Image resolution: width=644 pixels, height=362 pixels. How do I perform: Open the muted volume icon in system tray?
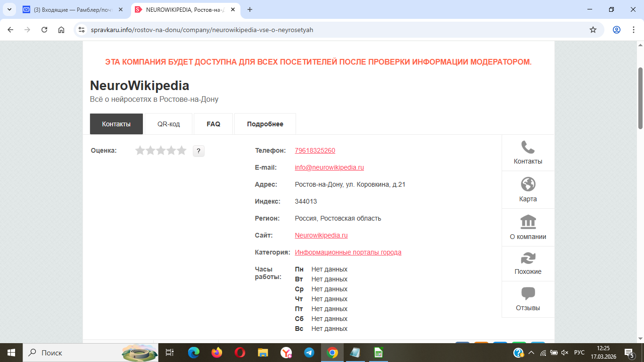565,353
